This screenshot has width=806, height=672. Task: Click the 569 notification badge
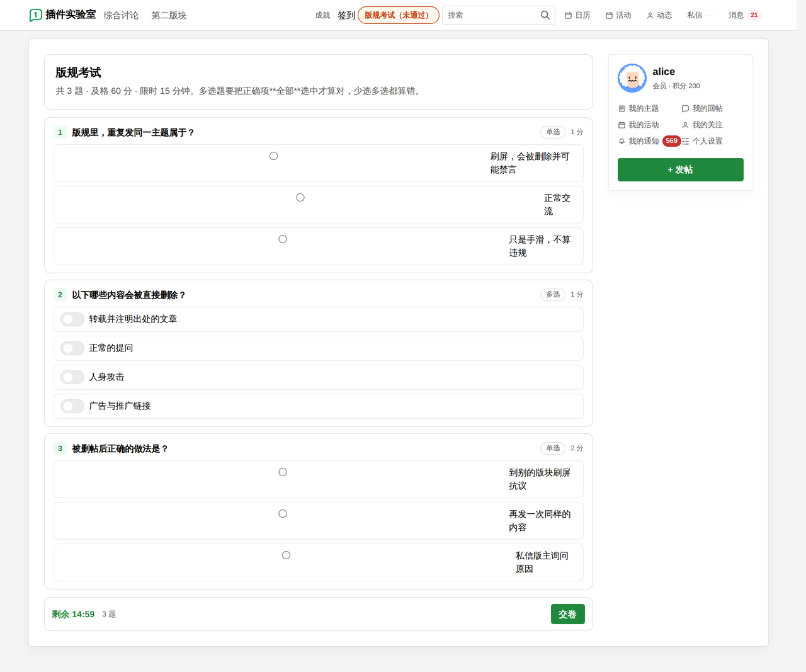point(672,141)
